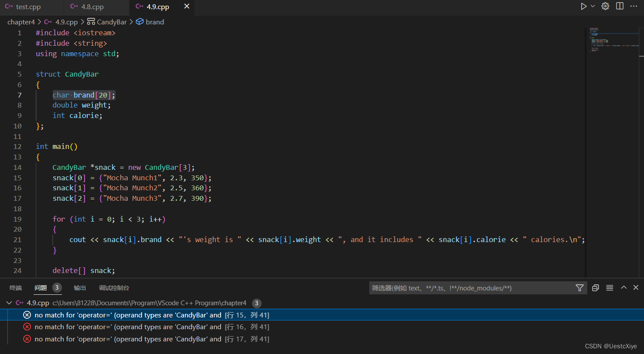Click 4.9.cpp in the breadcrumb
This screenshot has height=354, width=644.
(66, 22)
